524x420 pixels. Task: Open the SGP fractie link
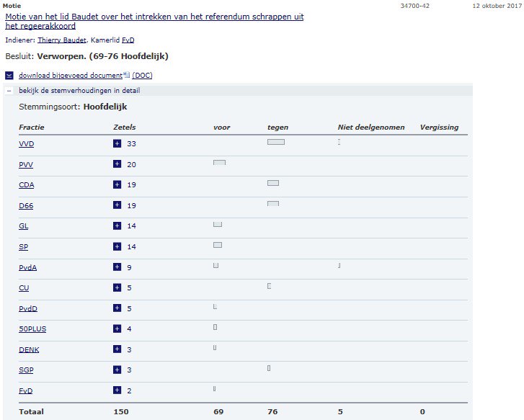pyautogui.click(x=26, y=370)
